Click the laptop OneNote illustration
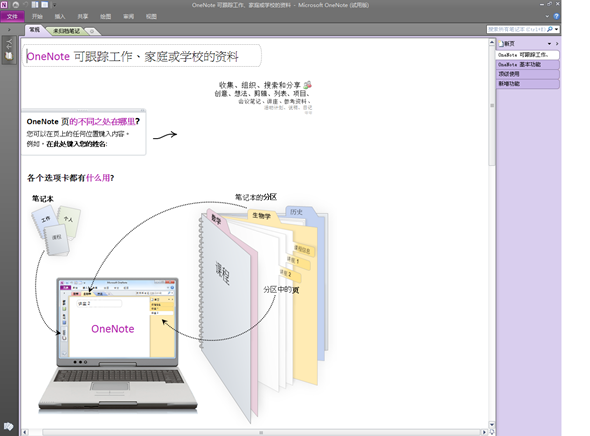The height and width of the screenshot is (436, 590). [x=118, y=344]
